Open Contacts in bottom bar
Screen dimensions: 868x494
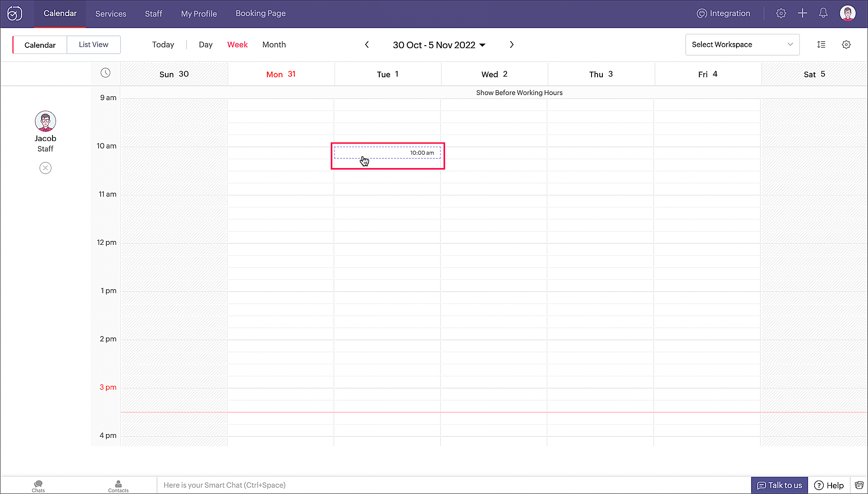pyautogui.click(x=118, y=486)
